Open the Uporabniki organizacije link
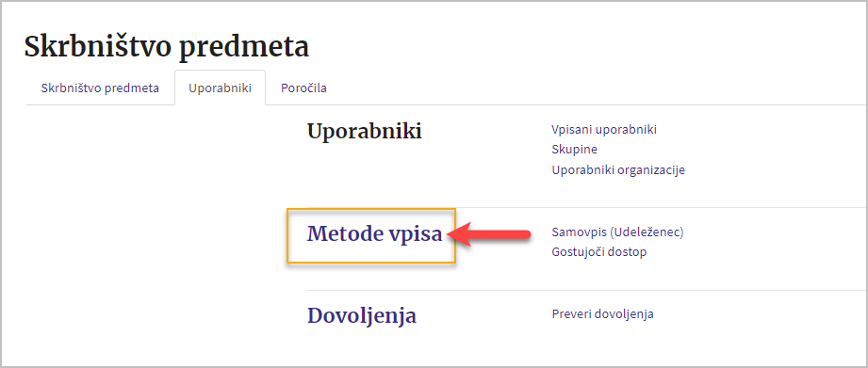 coord(618,169)
